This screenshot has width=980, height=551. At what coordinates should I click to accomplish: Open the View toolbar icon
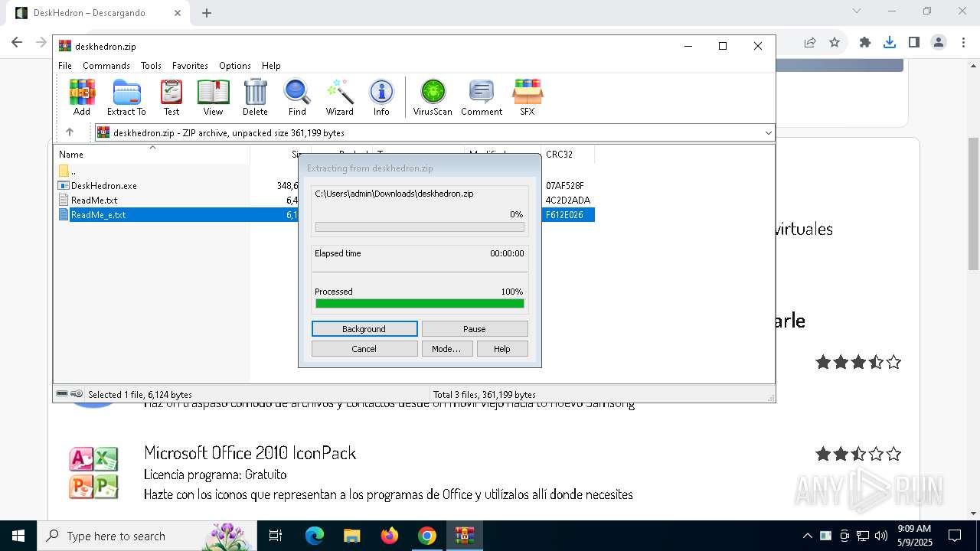213,97
